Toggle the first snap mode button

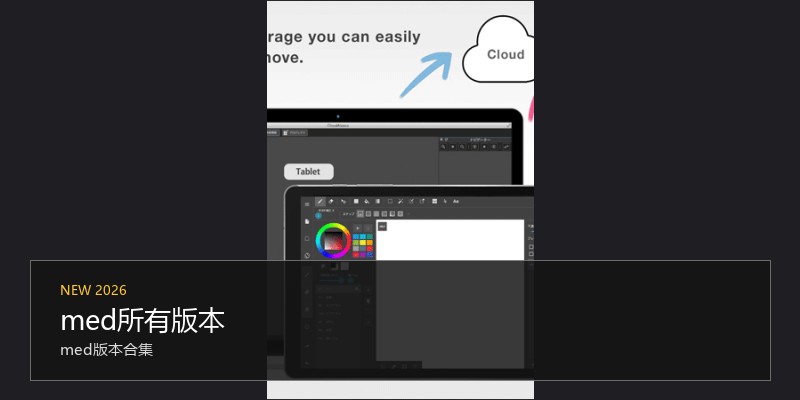(361, 214)
